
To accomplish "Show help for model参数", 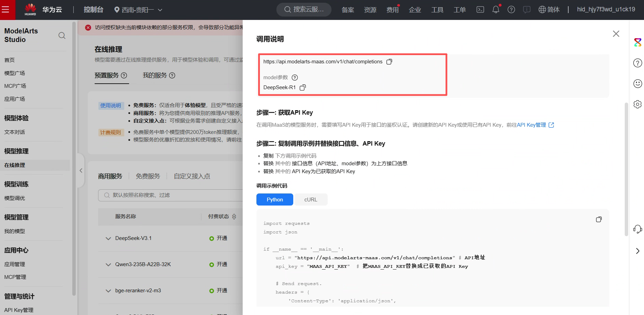I will click(295, 77).
